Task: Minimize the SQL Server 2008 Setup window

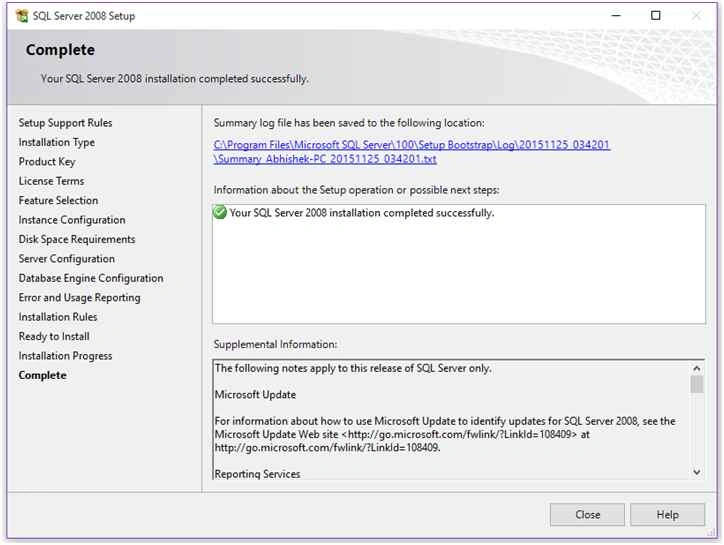Action: coord(616,16)
